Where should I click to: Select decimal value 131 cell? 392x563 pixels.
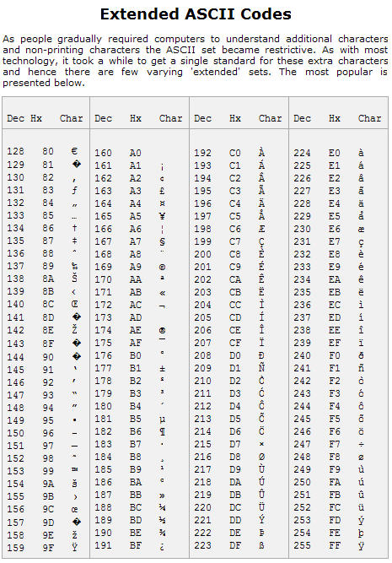pyautogui.click(x=16, y=190)
